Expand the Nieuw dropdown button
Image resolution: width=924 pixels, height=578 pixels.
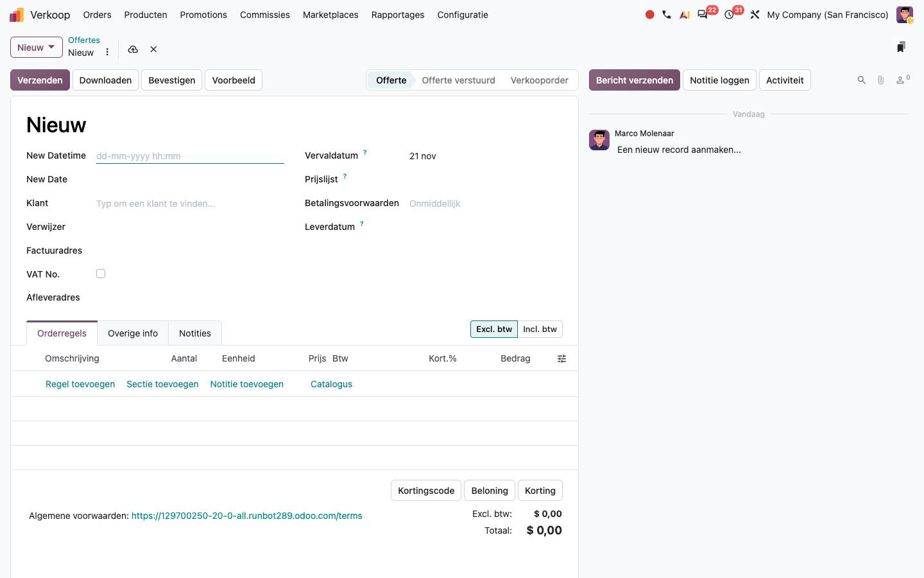pos(37,48)
